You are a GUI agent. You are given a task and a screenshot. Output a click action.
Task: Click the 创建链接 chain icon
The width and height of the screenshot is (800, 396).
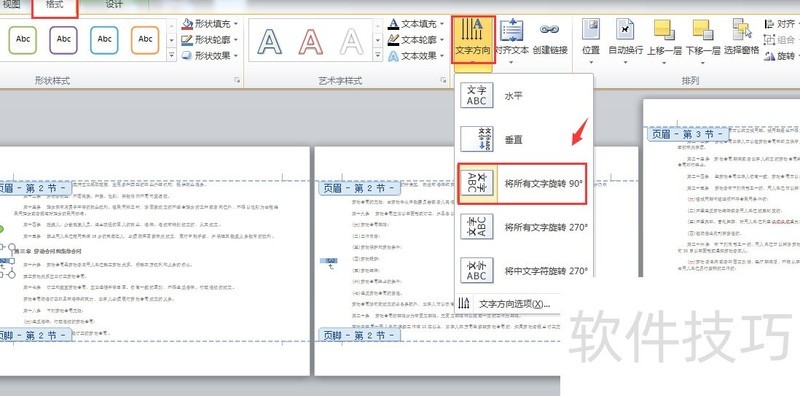pos(549,30)
